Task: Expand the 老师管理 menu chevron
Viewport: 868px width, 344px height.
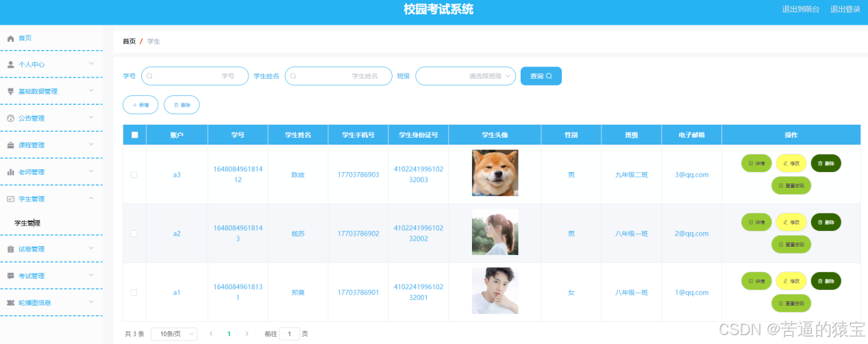Action: coord(91,171)
